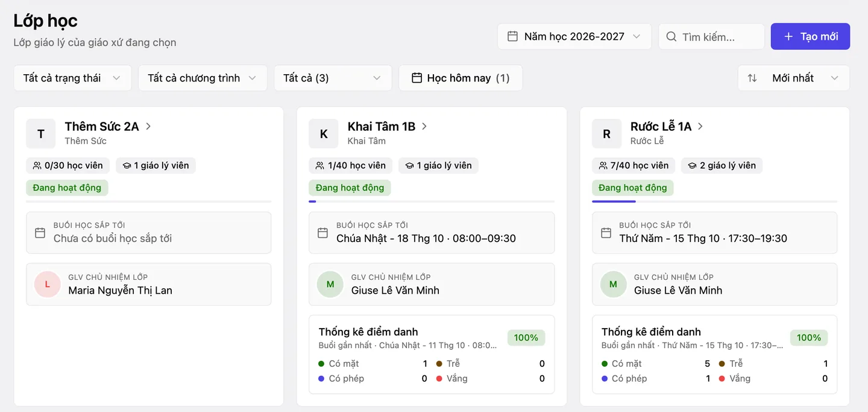The image size is (868, 412).
Task: Click the T avatar of Thêm Sức 2A
Action: coord(41,133)
